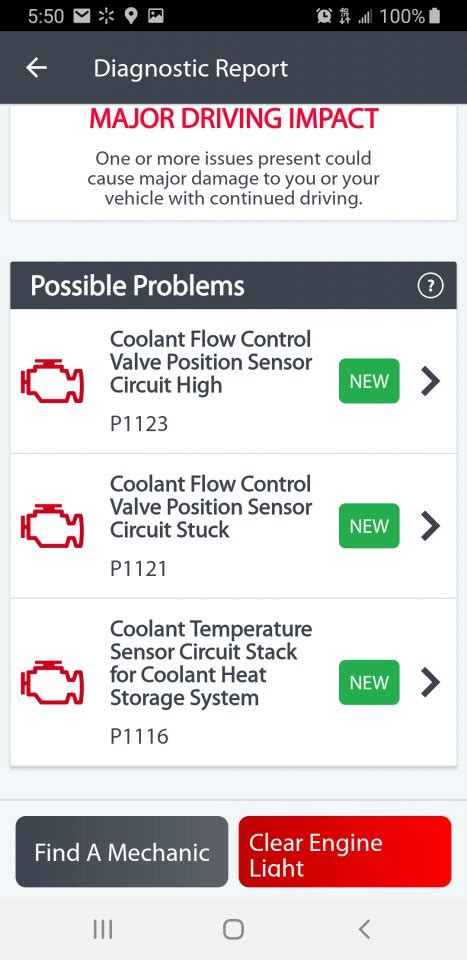Select the NEW badge for code P1121
Viewport: 467px width, 960px height.
[369, 526]
